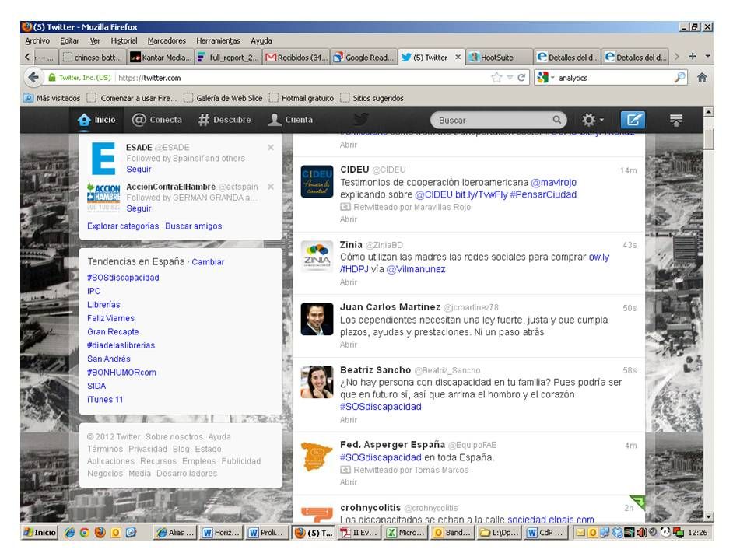Click Beatriz Sancho's profile photo
The height and width of the screenshot is (560, 747).
[317, 382]
